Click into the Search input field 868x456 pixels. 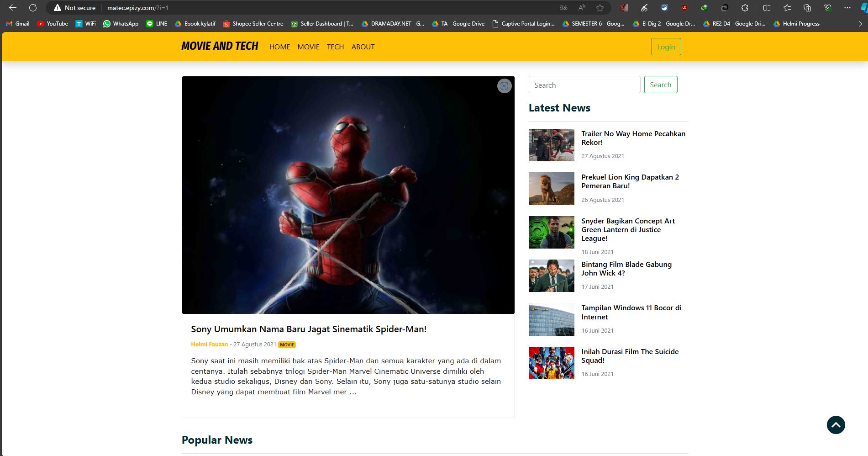pyautogui.click(x=584, y=85)
